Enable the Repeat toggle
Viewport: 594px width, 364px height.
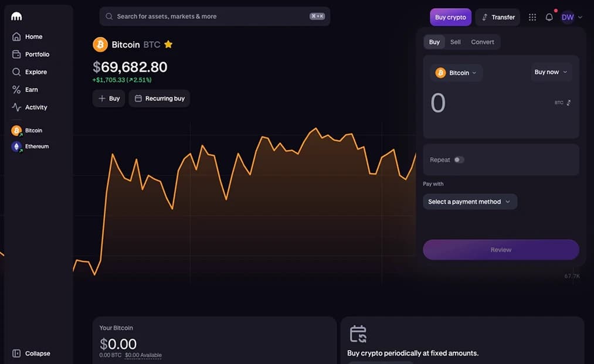[x=459, y=160]
